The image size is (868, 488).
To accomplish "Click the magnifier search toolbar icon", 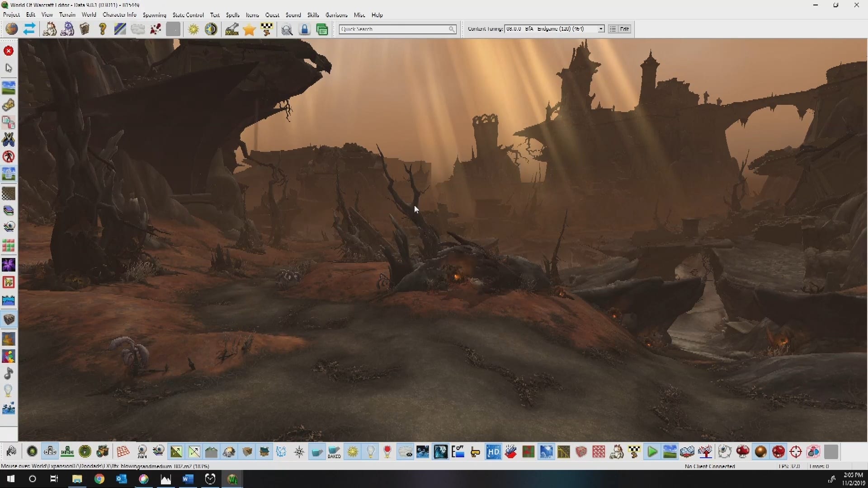I will coord(287,29).
